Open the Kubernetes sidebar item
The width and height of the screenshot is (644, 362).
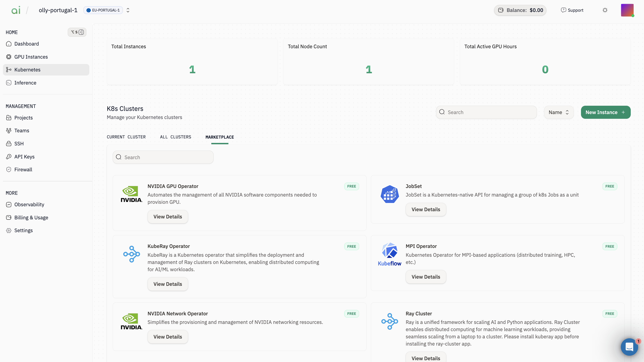tap(27, 70)
